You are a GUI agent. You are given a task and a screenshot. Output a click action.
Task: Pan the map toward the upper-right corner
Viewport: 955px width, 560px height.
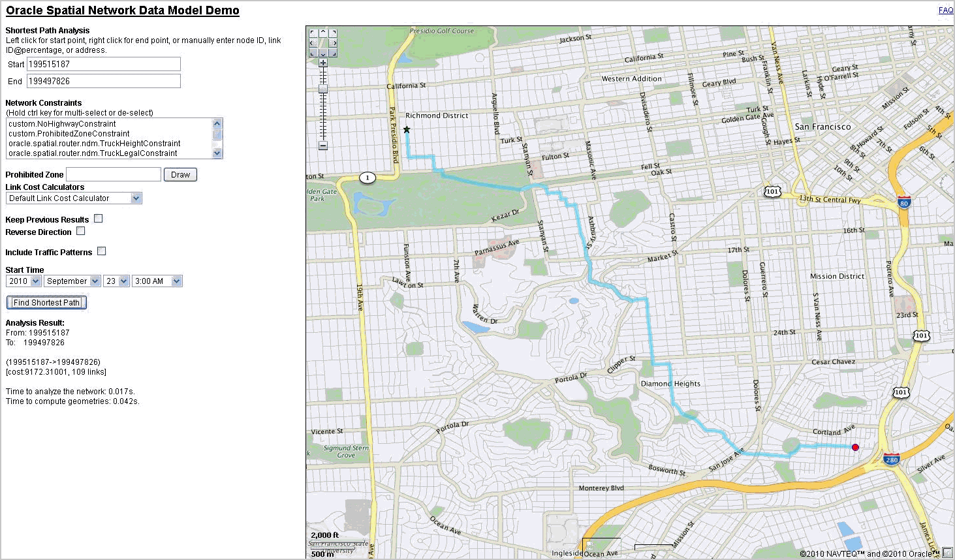[333, 33]
